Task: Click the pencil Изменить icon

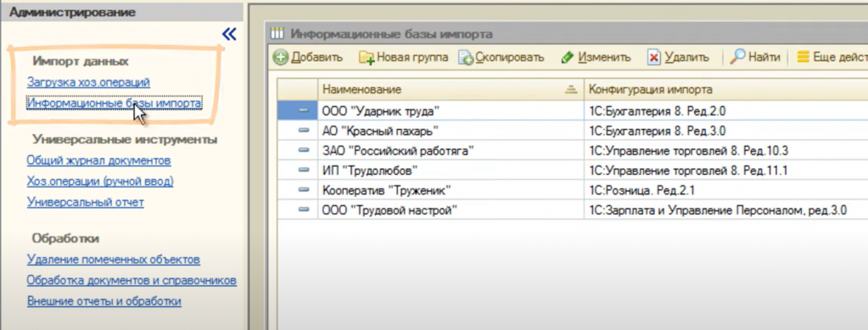Action: point(567,58)
